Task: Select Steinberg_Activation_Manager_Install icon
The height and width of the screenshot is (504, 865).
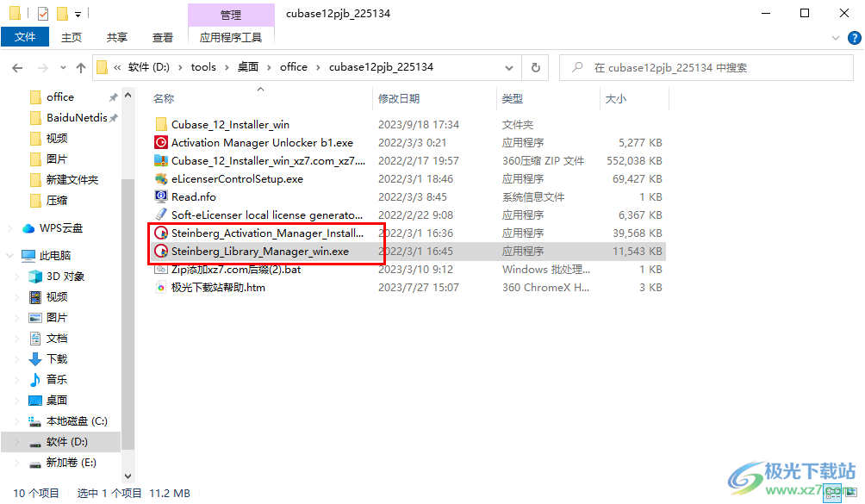Action: point(161,233)
